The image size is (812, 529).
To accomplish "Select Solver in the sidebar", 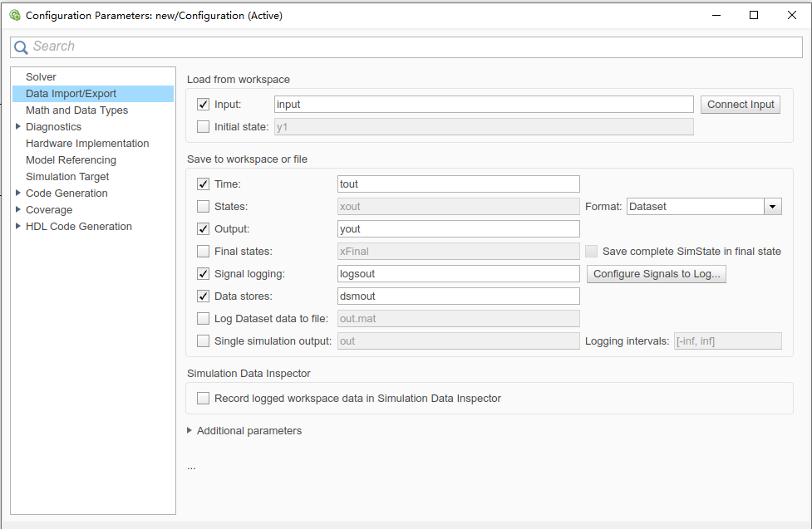I will click(x=41, y=77).
